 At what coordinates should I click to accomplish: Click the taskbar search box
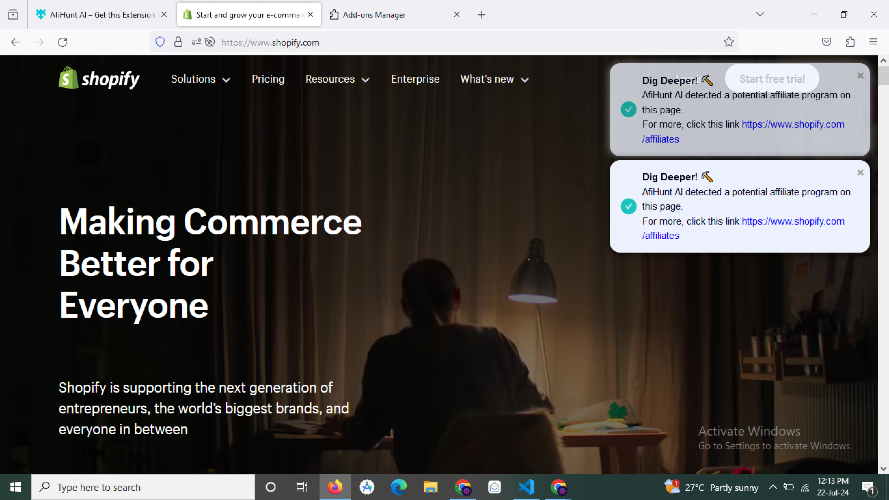(143, 487)
